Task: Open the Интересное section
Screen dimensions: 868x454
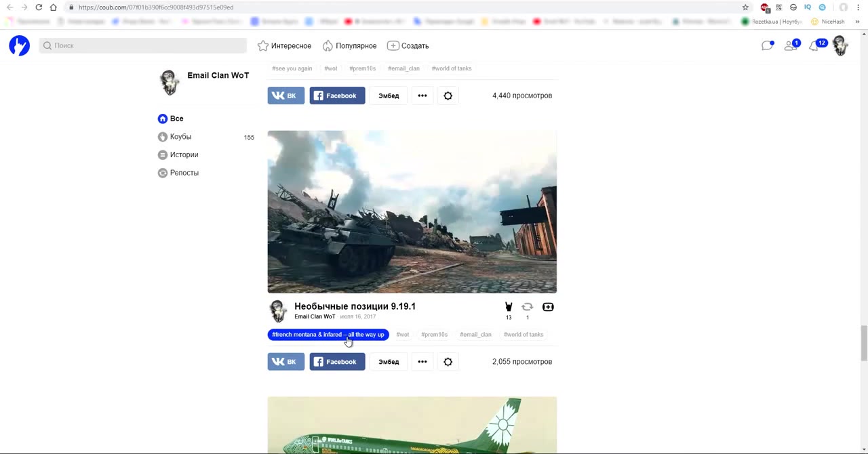Action: pyautogui.click(x=285, y=45)
